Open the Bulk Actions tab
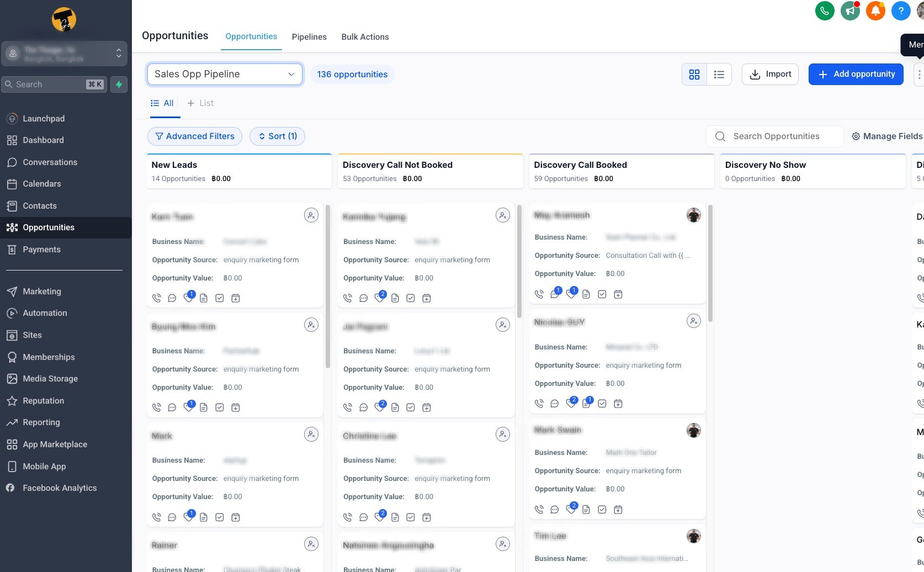The width and height of the screenshot is (924, 572). [x=365, y=36]
